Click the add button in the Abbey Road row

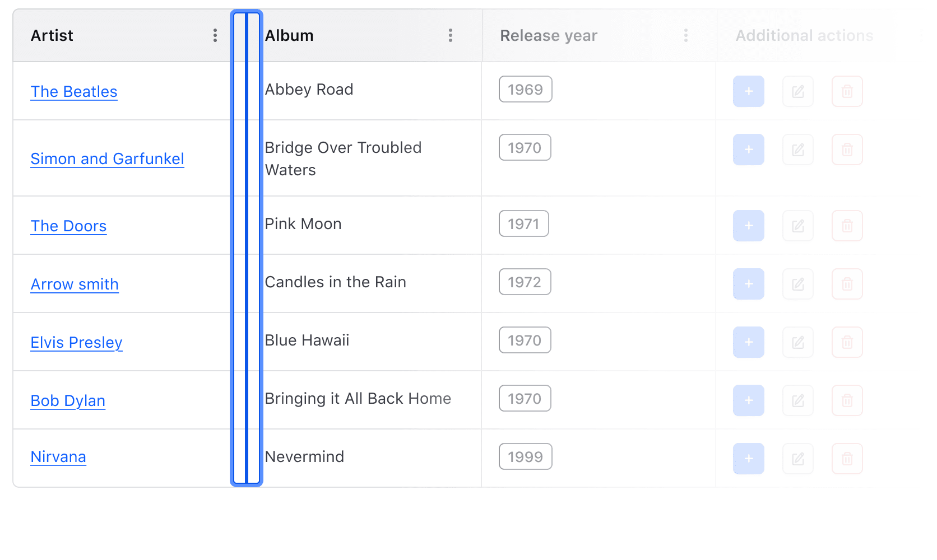(748, 91)
